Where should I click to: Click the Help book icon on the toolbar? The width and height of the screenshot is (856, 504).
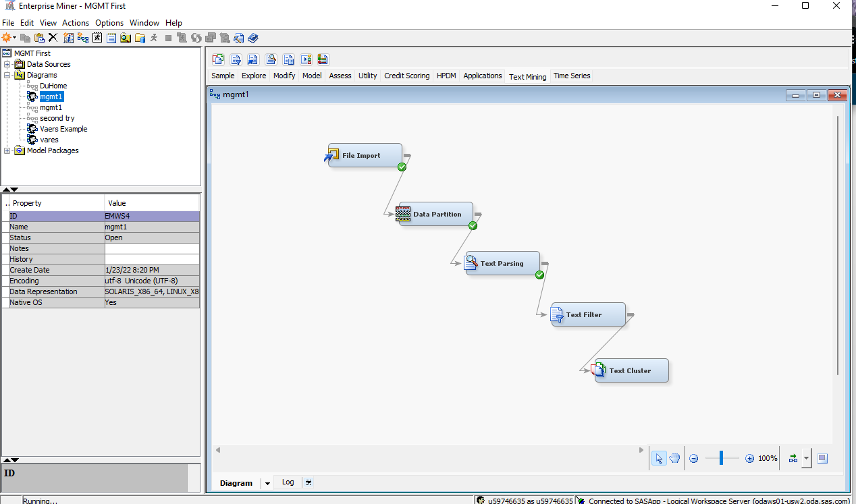[x=253, y=38]
